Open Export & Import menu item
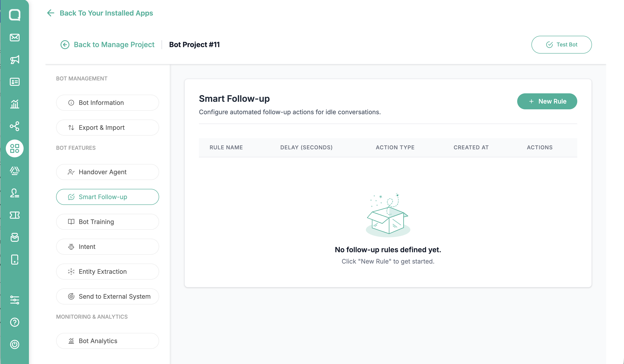 click(107, 128)
